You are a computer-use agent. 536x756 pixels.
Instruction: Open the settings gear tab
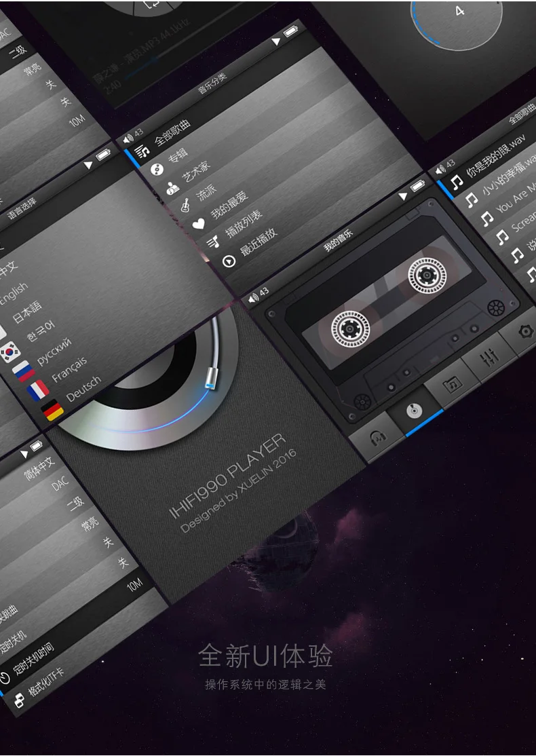click(x=525, y=332)
